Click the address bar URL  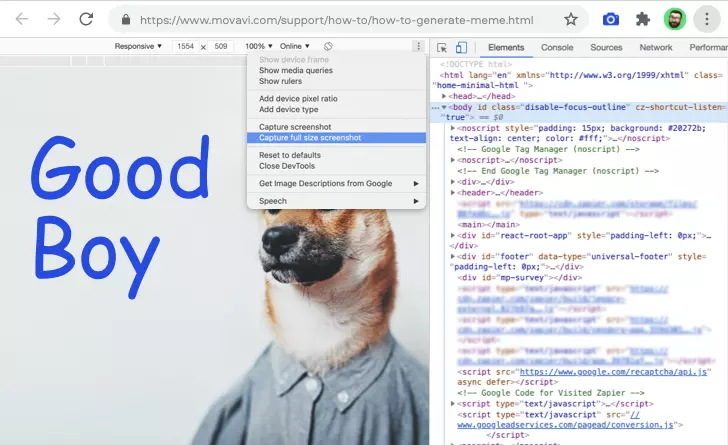[x=336, y=20]
